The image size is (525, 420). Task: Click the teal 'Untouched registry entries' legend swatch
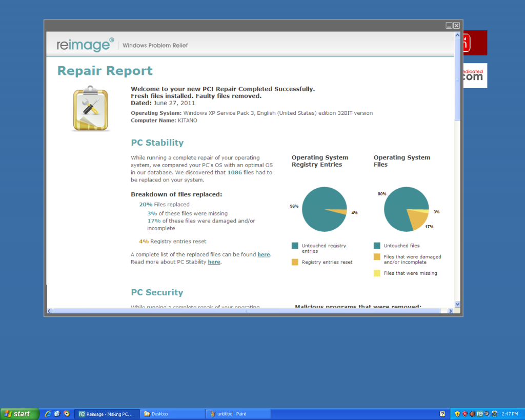point(295,246)
